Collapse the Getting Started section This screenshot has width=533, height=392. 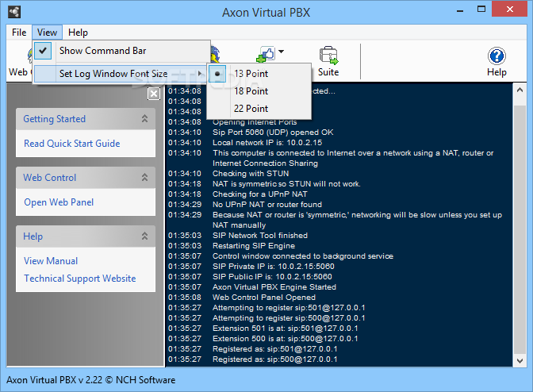pyautogui.click(x=144, y=119)
